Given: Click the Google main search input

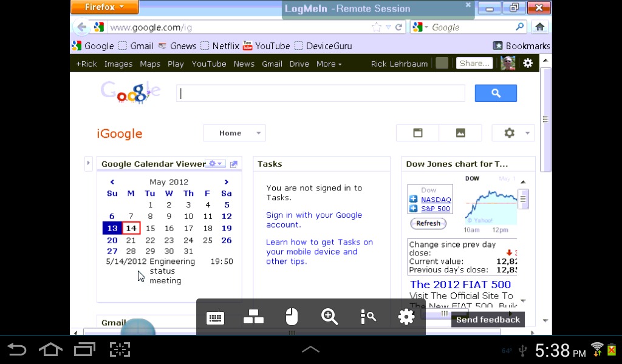Looking at the screenshot, I should click(321, 93).
